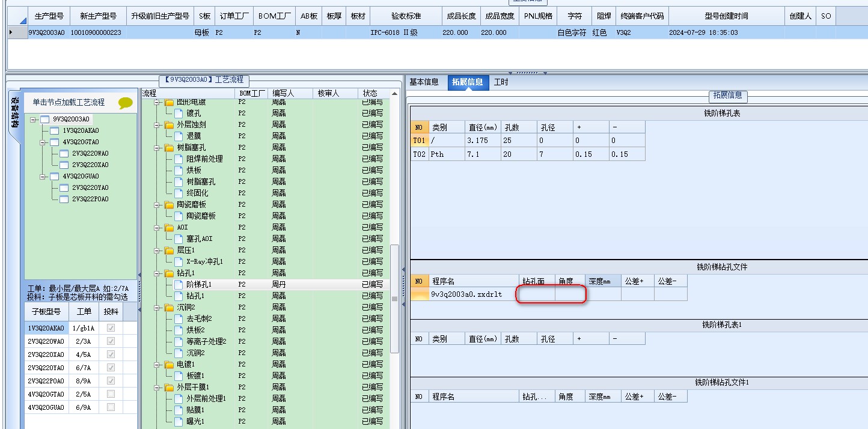
Task: Switch to the 基本信息 tab
Action: coord(424,82)
